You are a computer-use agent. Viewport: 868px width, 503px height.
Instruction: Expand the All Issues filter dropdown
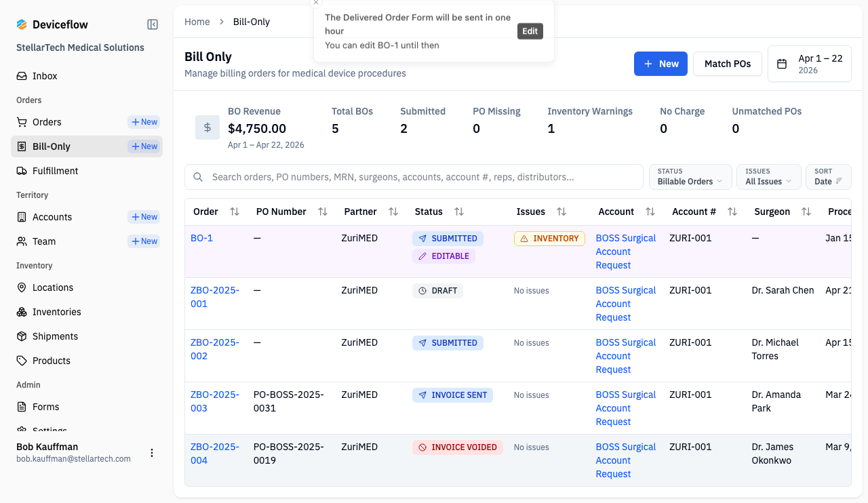[x=769, y=177]
